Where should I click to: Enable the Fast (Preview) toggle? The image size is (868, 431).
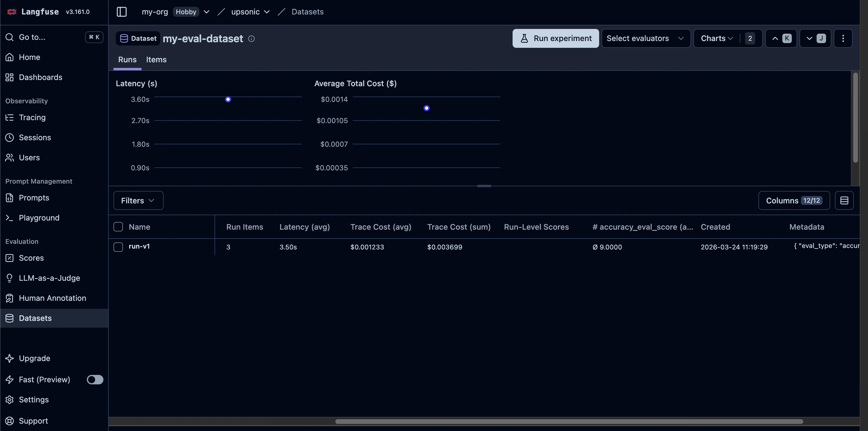pos(95,379)
